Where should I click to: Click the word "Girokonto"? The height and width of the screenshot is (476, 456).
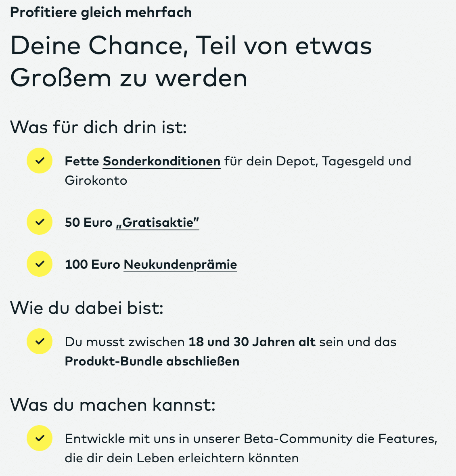tap(96, 181)
